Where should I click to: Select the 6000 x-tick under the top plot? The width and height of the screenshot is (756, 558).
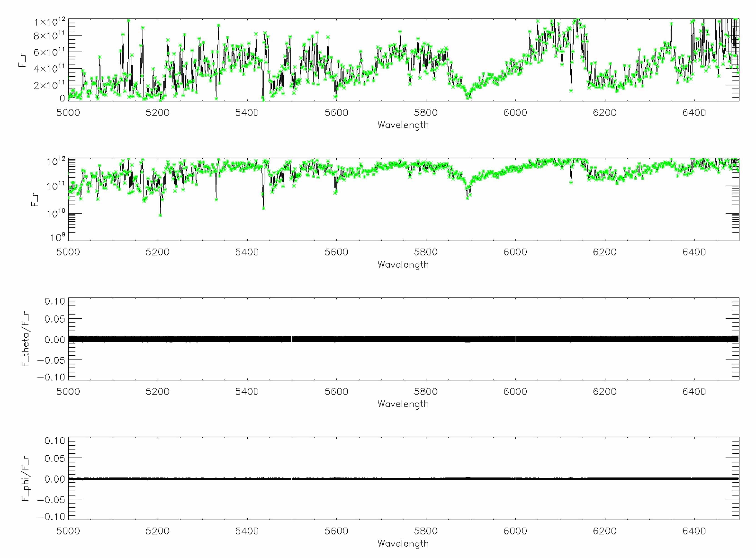(x=515, y=113)
